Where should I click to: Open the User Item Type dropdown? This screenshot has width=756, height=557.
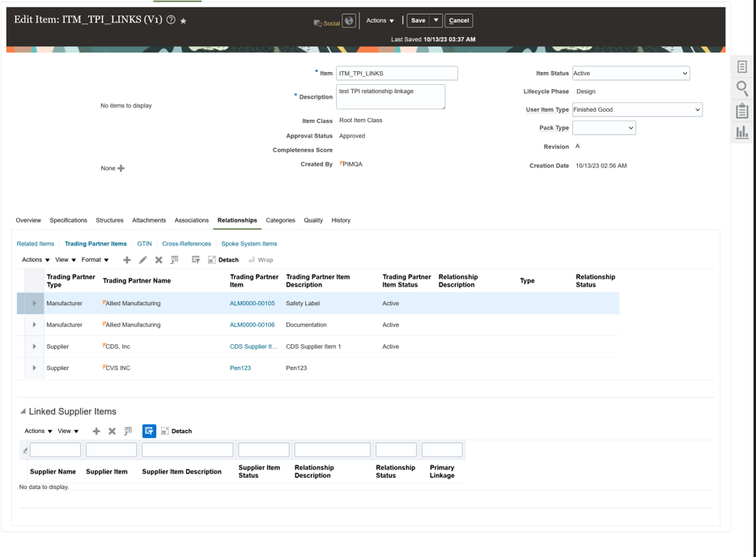(x=637, y=109)
